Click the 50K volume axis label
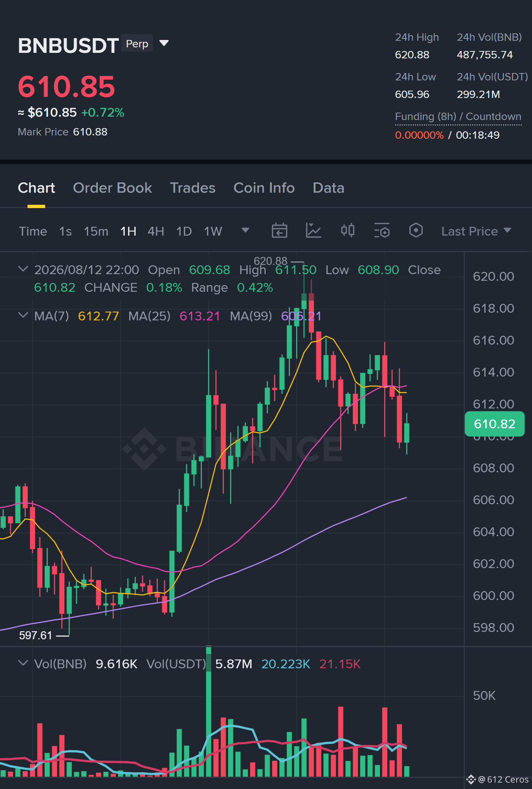This screenshot has height=789, width=532. coord(484,695)
